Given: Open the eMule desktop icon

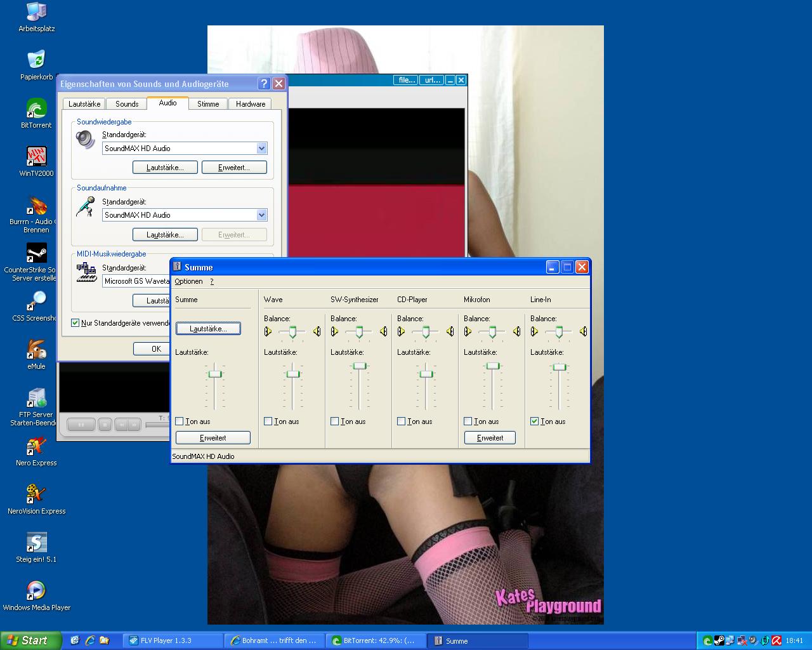Looking at the screenshot, I should coord(36,350).
